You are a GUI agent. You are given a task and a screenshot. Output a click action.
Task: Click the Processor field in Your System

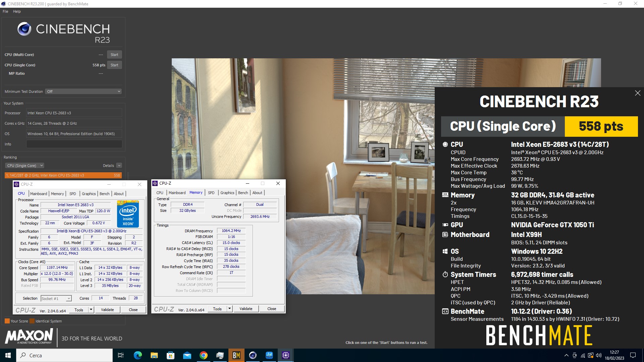coord(74,113)
